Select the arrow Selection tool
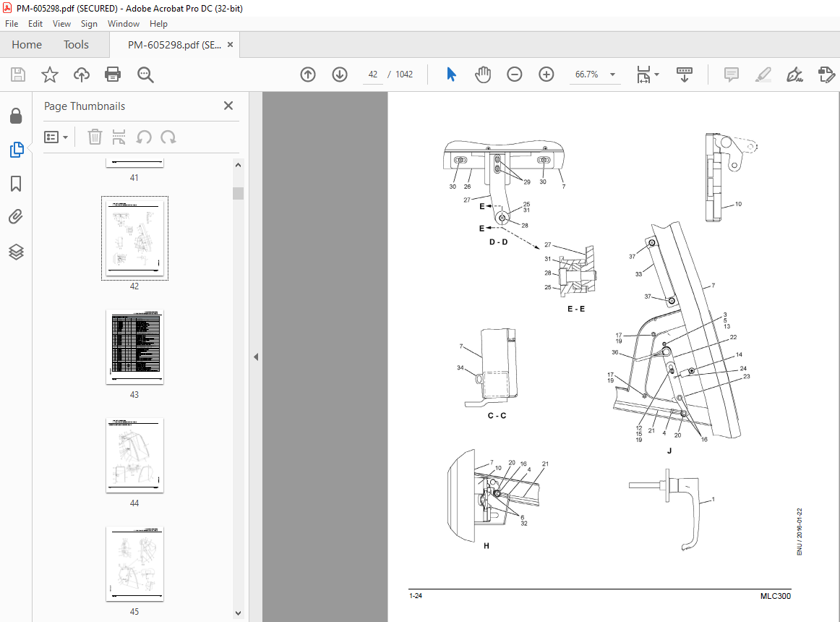 [451, 74]
